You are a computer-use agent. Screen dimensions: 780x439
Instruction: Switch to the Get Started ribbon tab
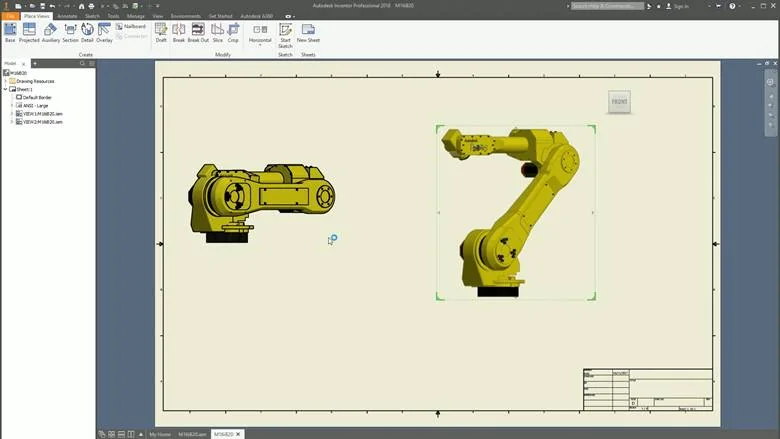(220, 16)
